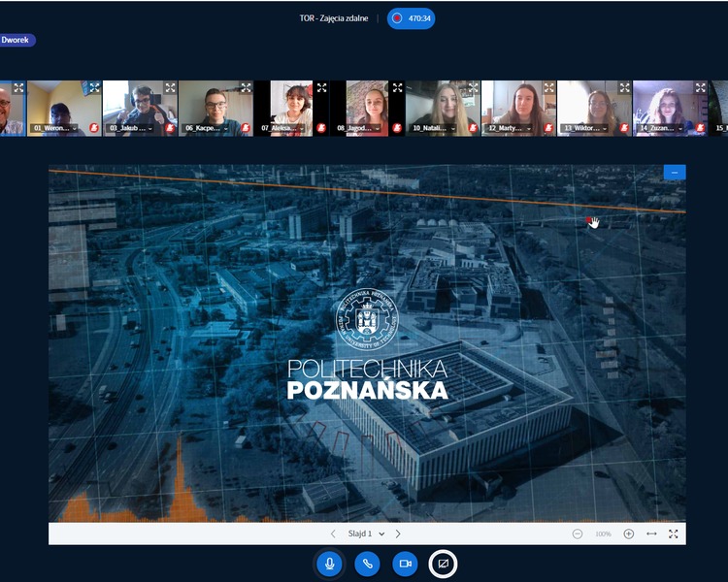Make the presentation fullscreen

click(x=674, y=533)
